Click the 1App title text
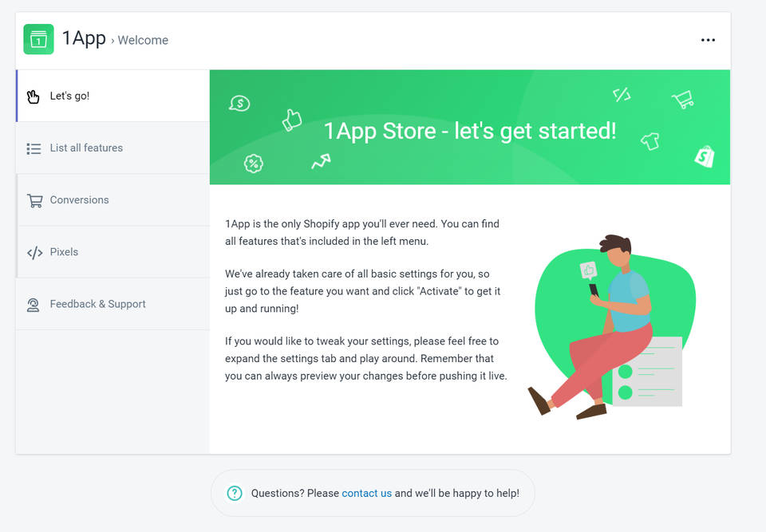This screenshot has height=532, width=766. tap(84, 37)
